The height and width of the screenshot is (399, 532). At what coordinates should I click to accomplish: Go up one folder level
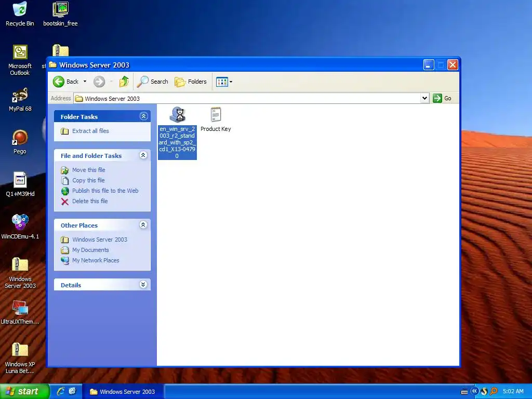click(124, 82)
